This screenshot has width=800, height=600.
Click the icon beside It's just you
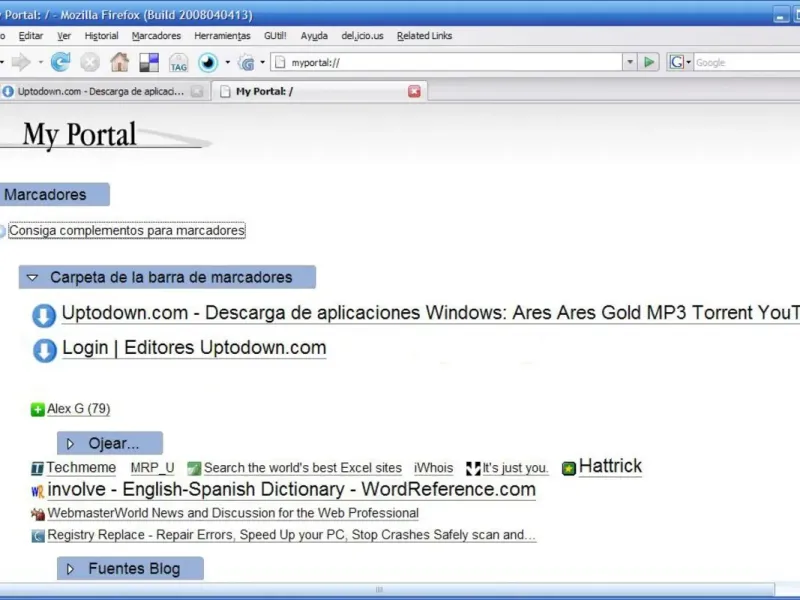pyautogui.click(x=473, y=468)
